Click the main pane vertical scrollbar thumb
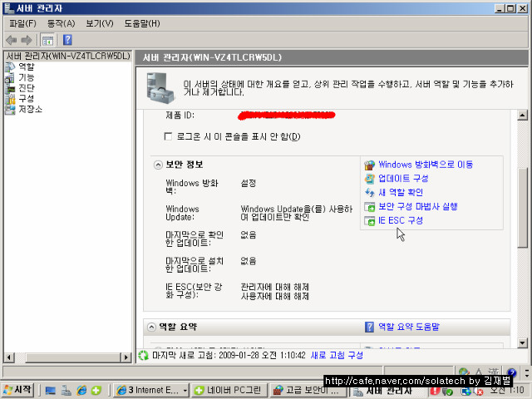Viewport: 532px width, 399px height. tap(523, 208)
